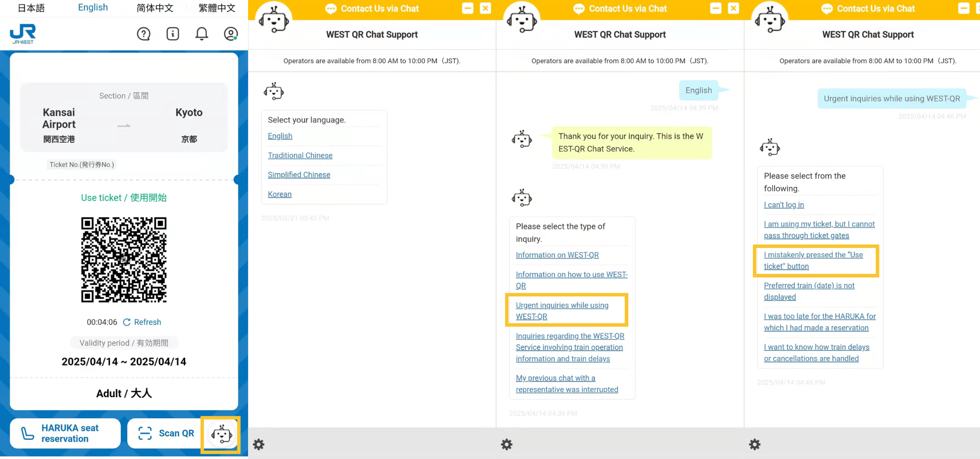Select how train delays or cancellations handled
Viewport: 980px width, 459px height.
tap(817, 353)
